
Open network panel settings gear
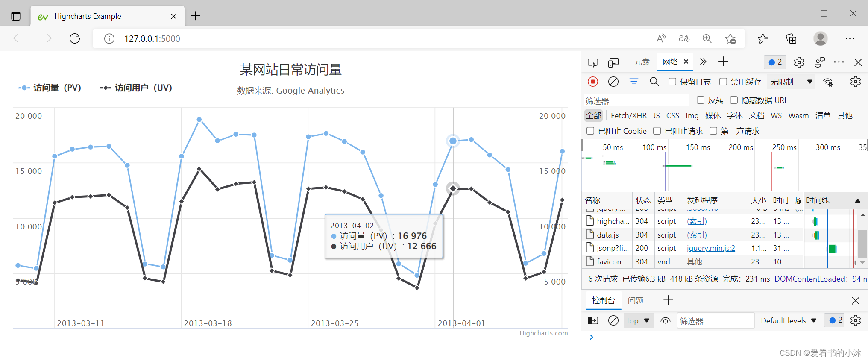pos(856,82)
